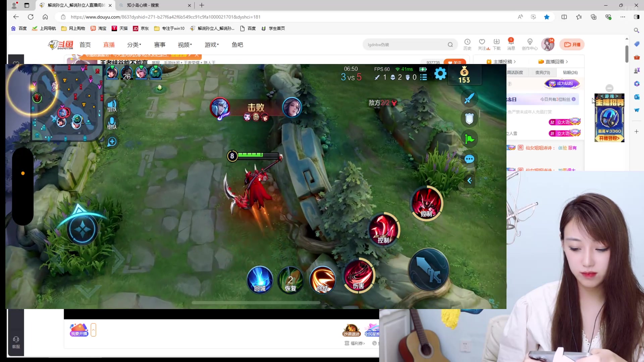Click the 直播回看 link
Screen dimensions: 644x362
553,62
